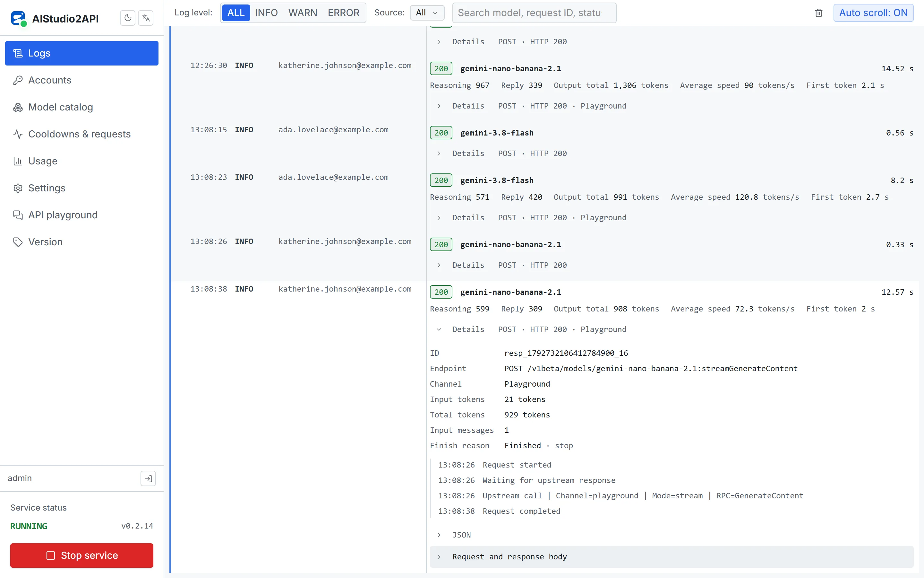Log out using the admin exit icon

coord(148,478)
